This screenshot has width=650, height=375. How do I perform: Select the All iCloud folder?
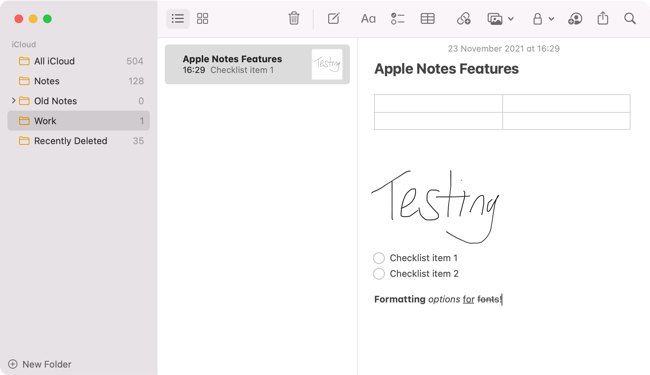78,61
